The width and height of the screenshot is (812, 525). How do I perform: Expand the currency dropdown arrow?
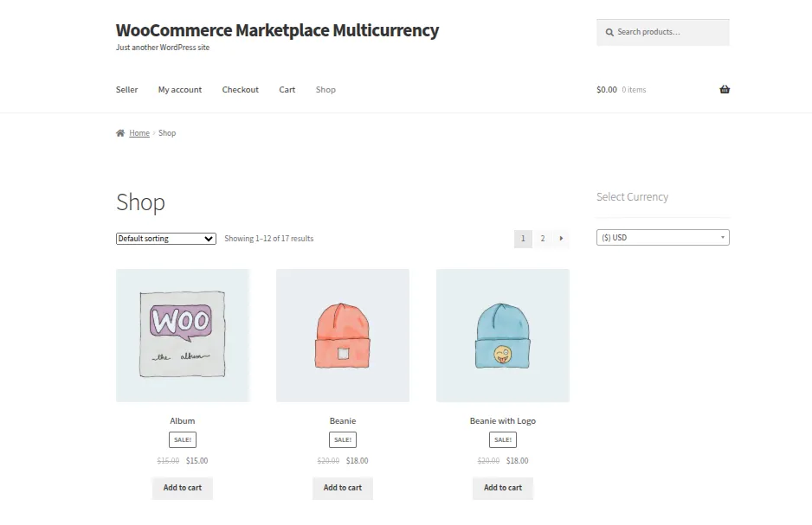723,237
